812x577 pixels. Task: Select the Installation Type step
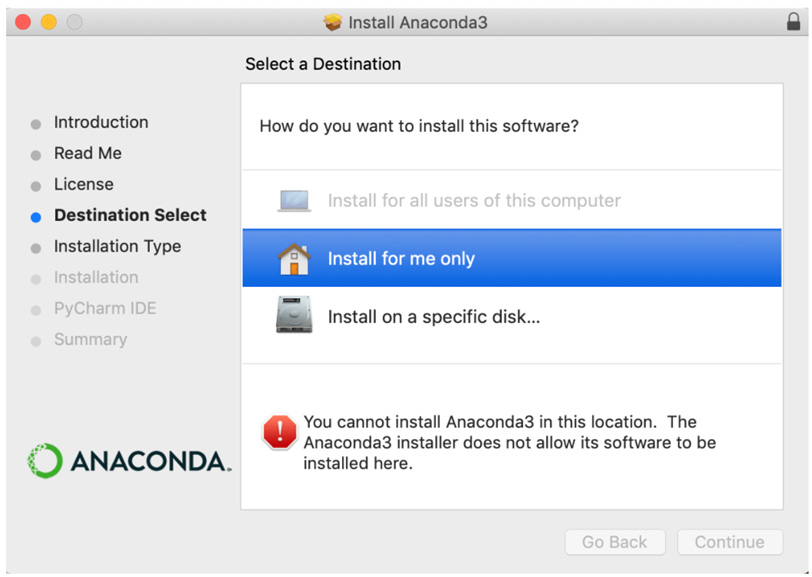[118, 247]
